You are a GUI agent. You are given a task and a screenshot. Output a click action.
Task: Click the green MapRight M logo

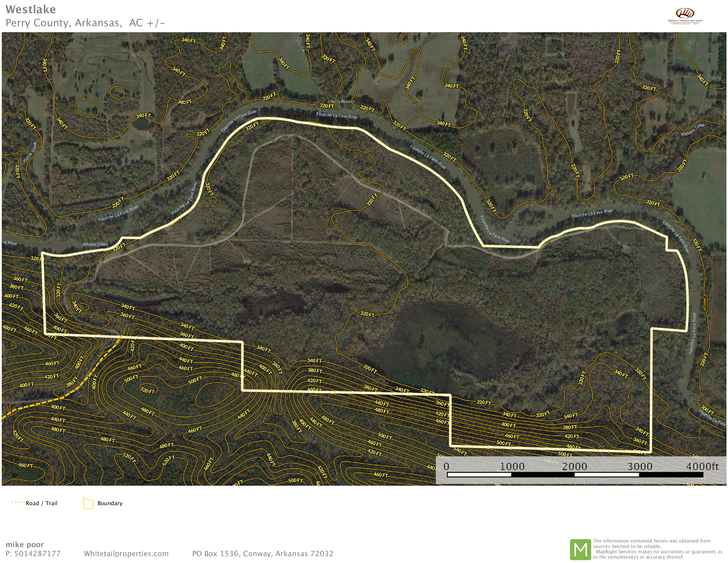[580, 549]
